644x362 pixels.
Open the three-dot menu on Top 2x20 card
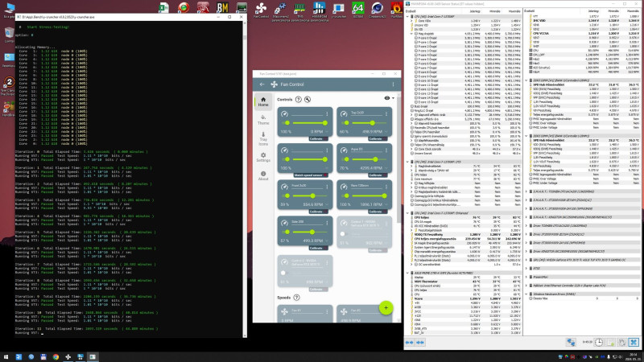click(x=386, y=113)
